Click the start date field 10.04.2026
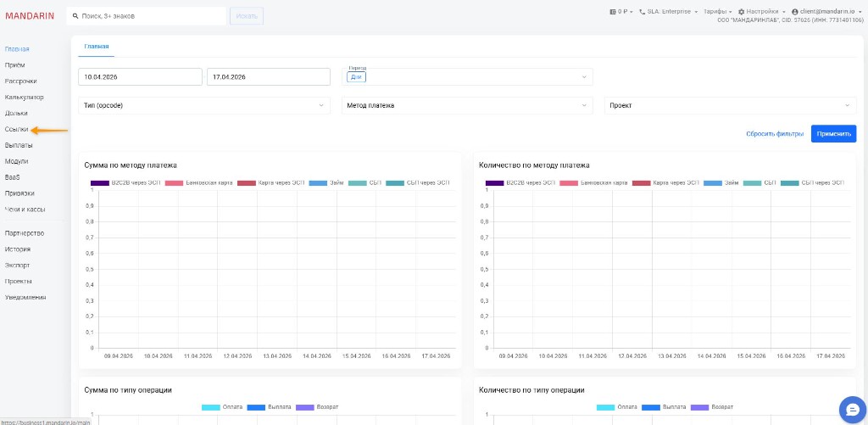This screenshot has width=868, height=425. pyautogui.click(x=140, y=77)
